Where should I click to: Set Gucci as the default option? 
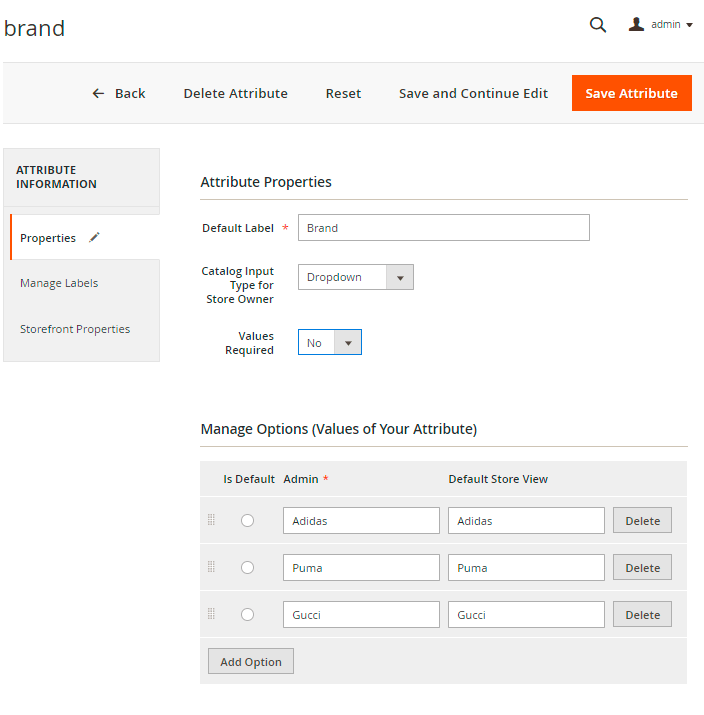click(248, 614)
